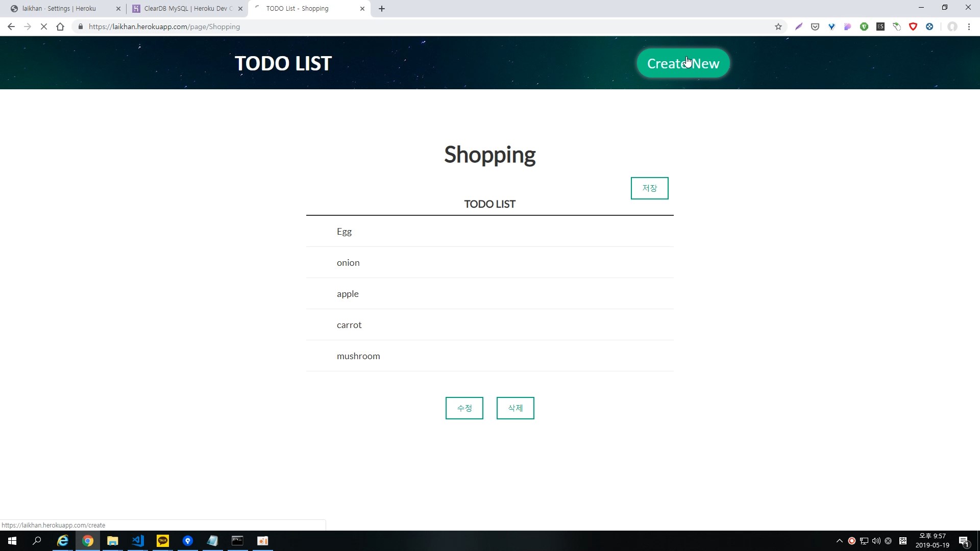Click the red shield extension icon
The width and height of the screenshot is (980, 551).
913,27
